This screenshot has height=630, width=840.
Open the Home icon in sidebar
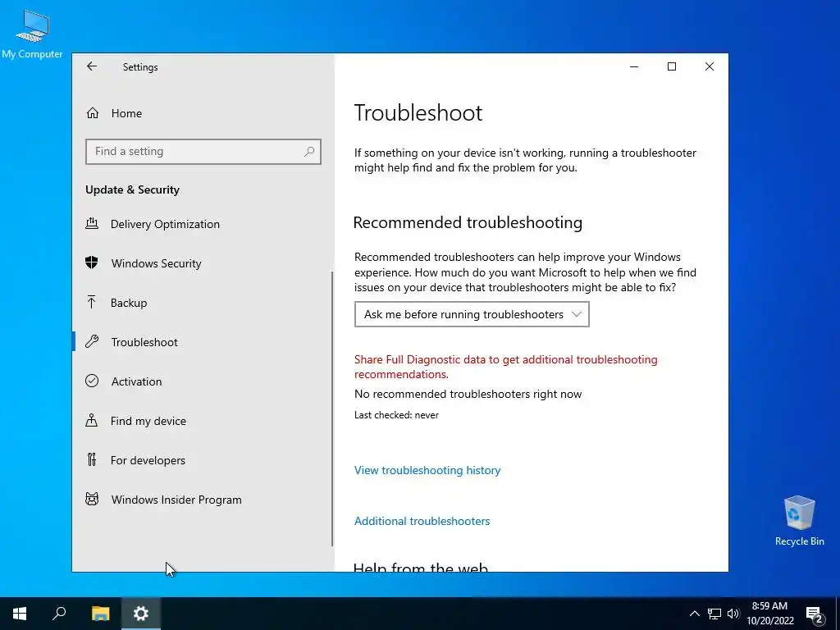(x=93, y=113)
